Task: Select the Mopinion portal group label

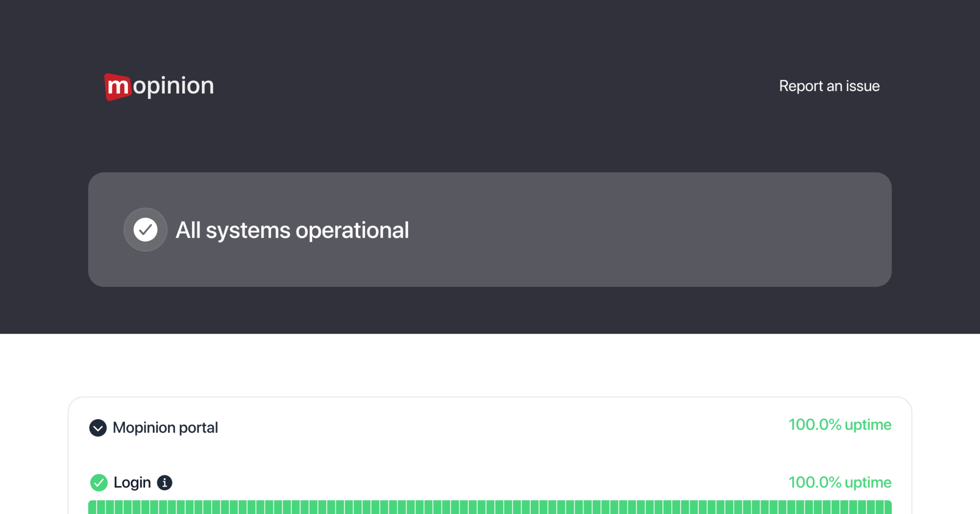Action: 165,428
